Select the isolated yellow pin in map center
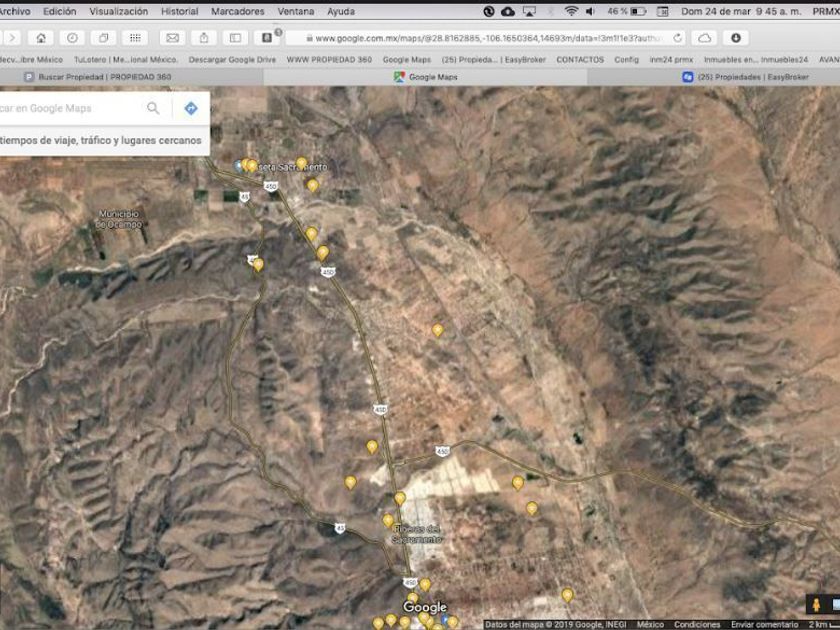Image resolution: width=840 pixels, height=630 pixels. (438, 330)
